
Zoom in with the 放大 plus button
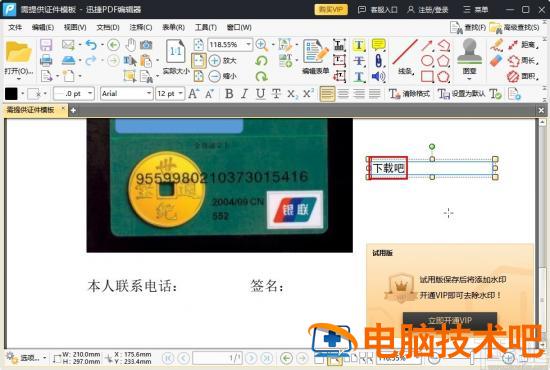tap(223, 60)
